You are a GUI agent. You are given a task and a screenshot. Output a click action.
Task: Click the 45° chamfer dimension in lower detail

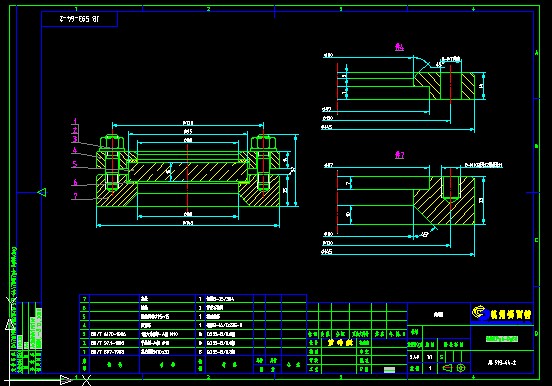[425, 234]
